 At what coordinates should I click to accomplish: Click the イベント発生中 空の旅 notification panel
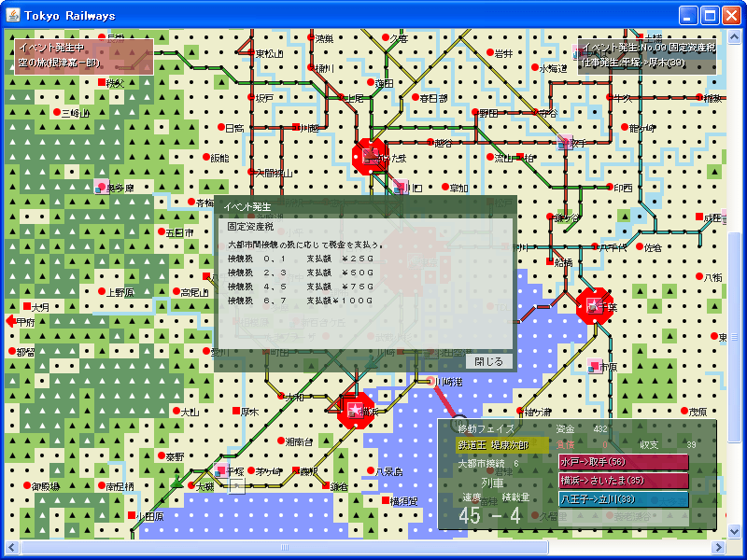point(84,57)
